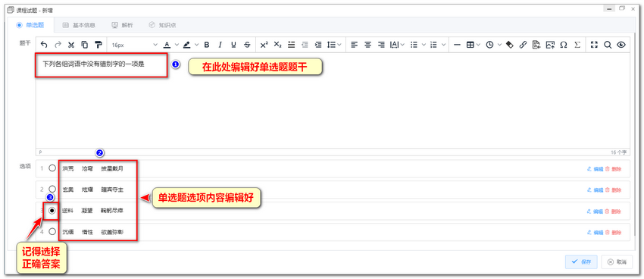Select the option 2 radio button
Viewport: 644px width, 279px height.
tap(52, 189)
